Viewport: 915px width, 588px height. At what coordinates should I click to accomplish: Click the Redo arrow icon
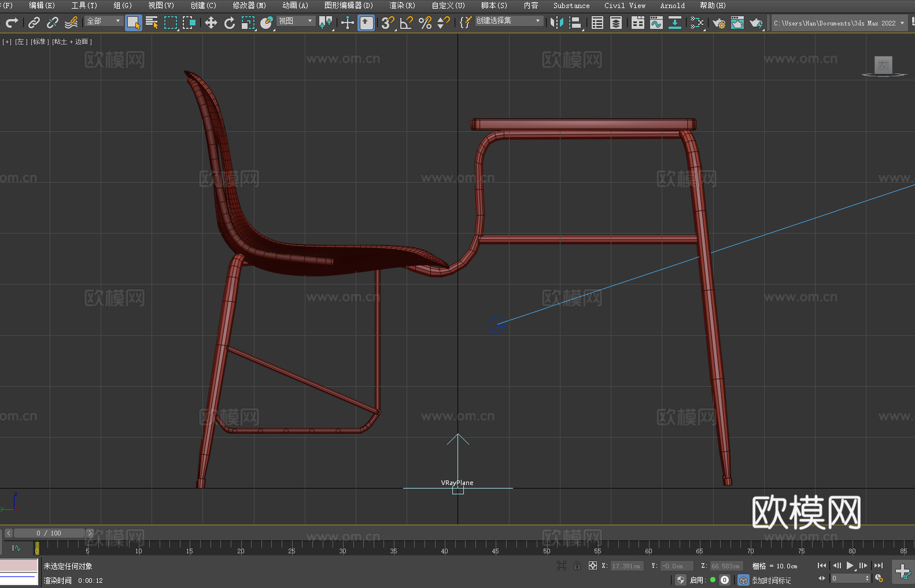(12, 23)
